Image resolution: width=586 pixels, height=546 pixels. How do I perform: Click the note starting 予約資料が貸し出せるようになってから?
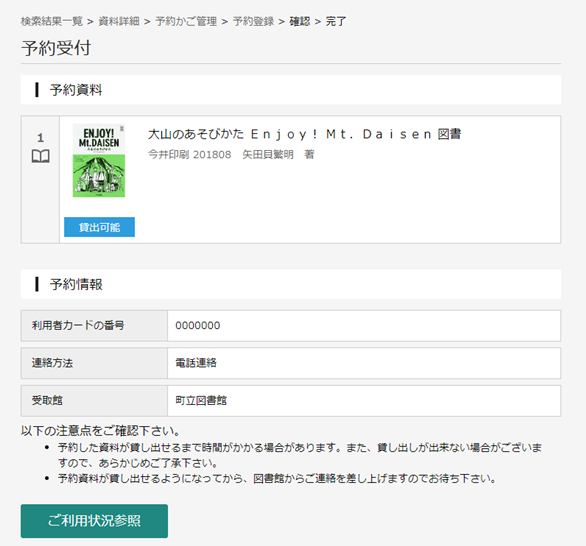277,478
